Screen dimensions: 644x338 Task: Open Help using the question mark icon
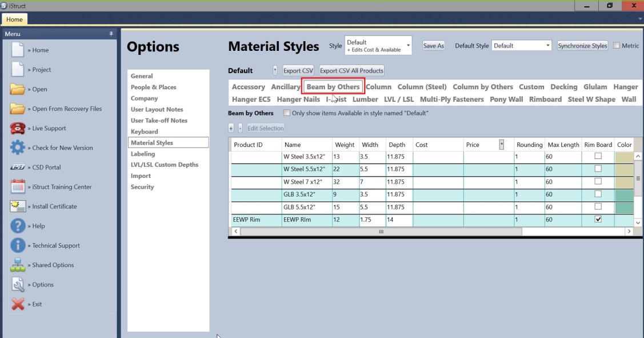point(18,225)
